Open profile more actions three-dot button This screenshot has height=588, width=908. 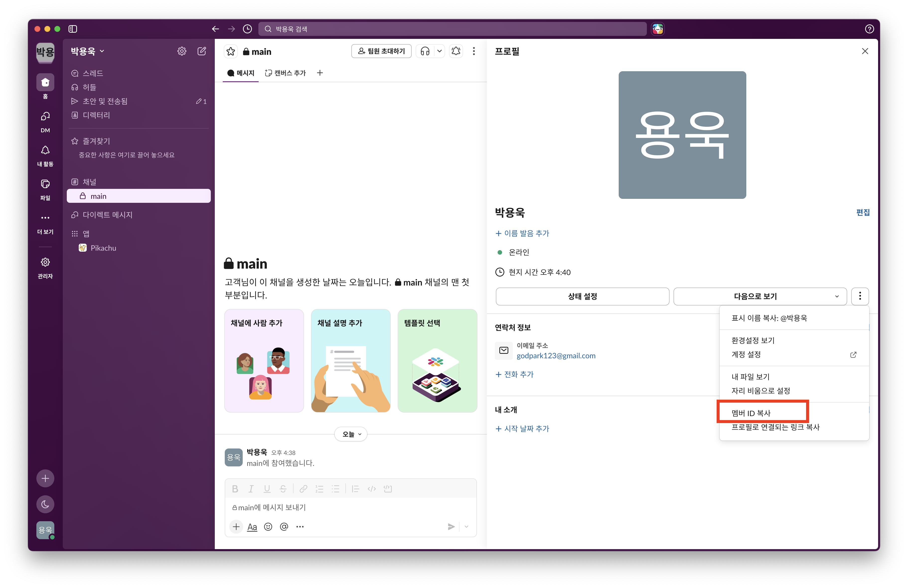coord(860,296)
